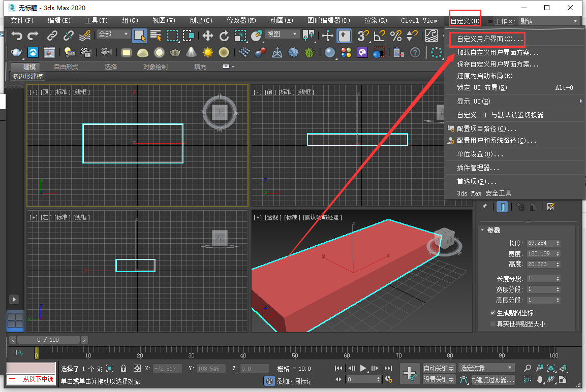Activate the Select and Place tool

point(256,36)
